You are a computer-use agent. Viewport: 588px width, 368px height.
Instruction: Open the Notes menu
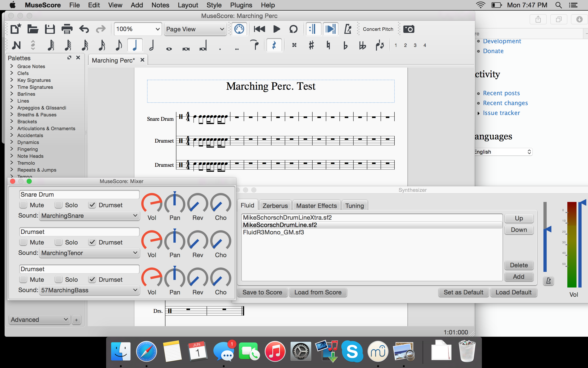click(160, 5)
